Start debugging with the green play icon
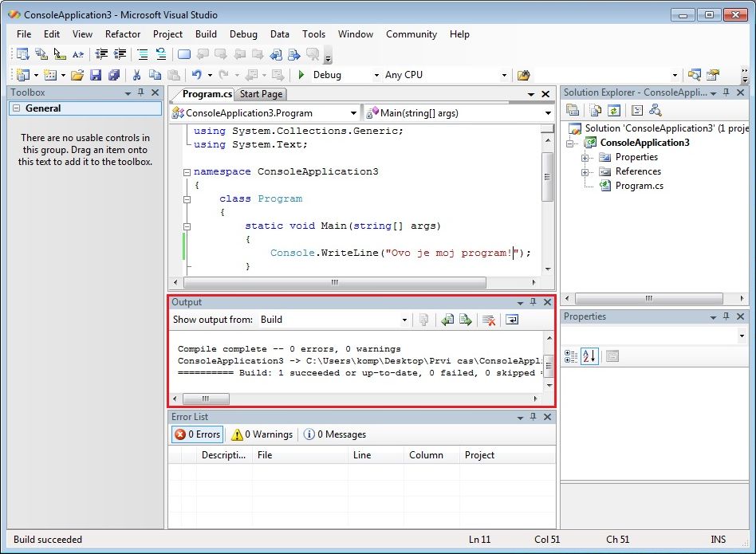The height and width of the screenshot is (554, 756). (x=301, y=75)
